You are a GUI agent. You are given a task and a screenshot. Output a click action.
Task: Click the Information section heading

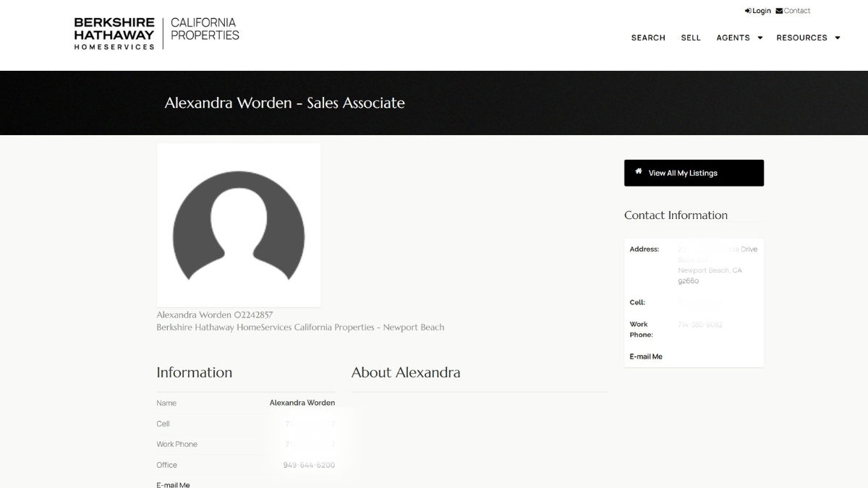point(195,372)
